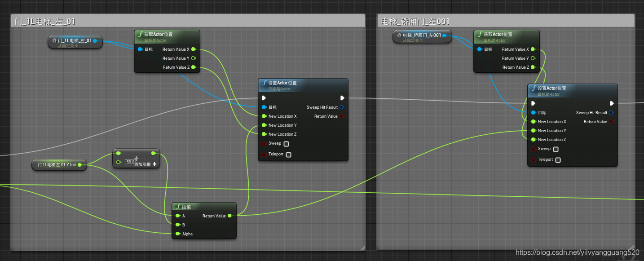
Task: Edit the 55.0 value field
Action: click(130, 162)
